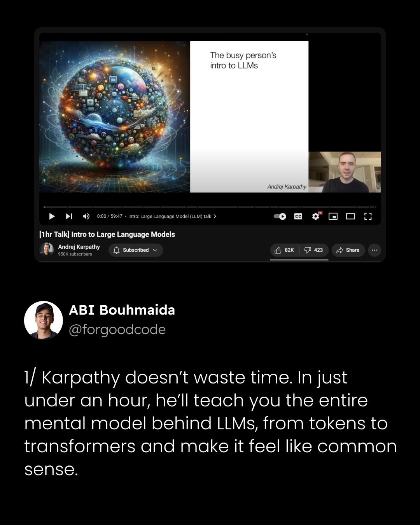Toggle the autoplay switch
The image size is (420, 525).
[280, 216]
